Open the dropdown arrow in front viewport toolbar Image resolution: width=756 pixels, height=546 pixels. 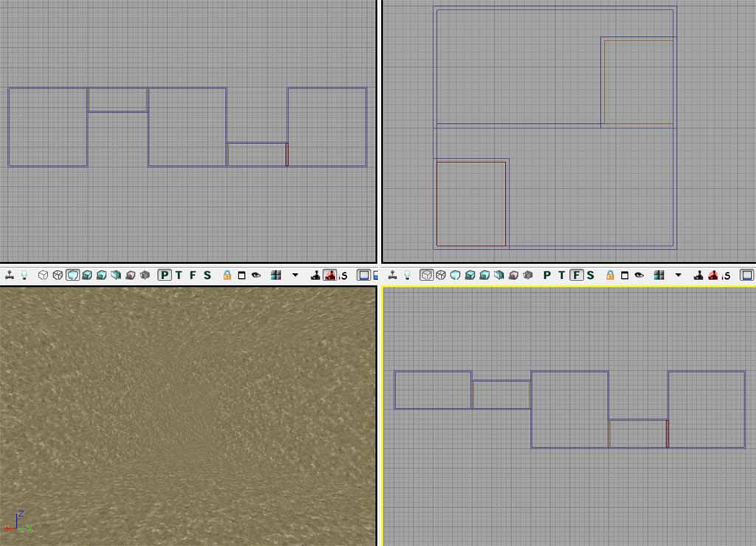coord(678,275)
